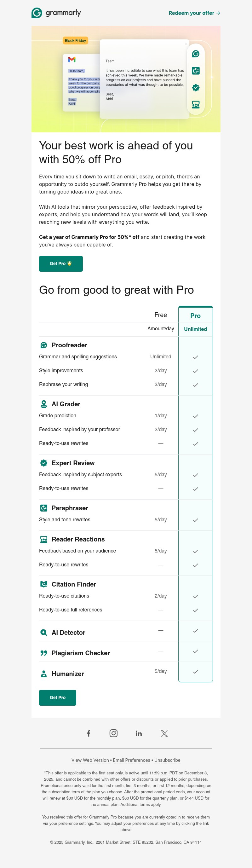Click the AI Grader icon
This screenshot has width=252, height=868.
pyautogui.click(x=43, y=404)
